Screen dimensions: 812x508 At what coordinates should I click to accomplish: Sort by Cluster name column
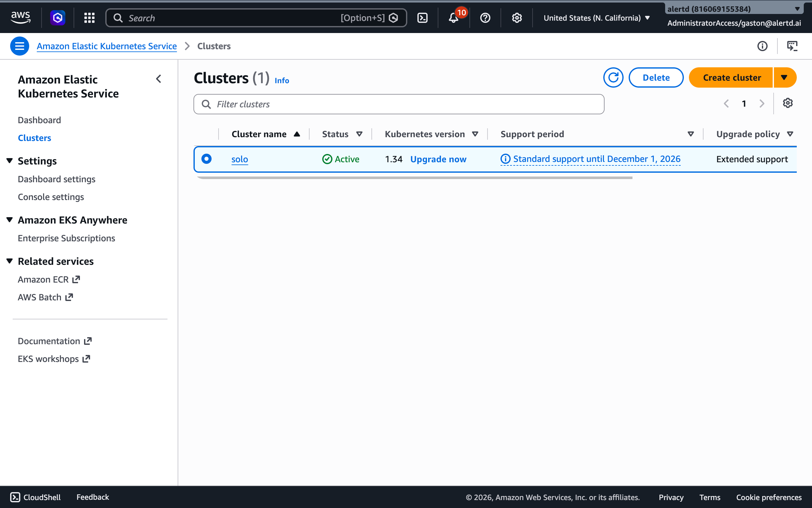[266, 134]
